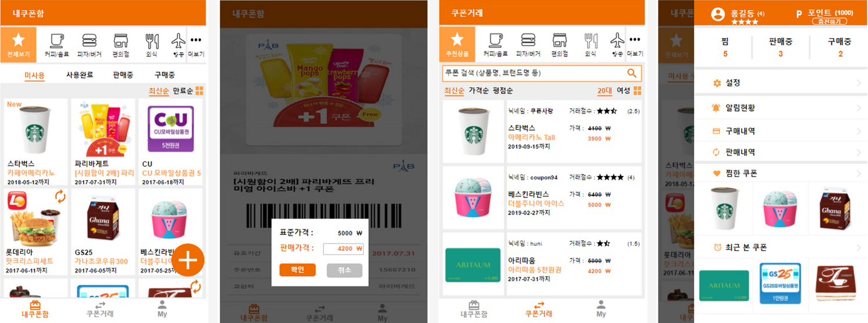Toggle the 여성 gender filter
The image size is (868, 323).
pyautogui.click(x=623, y=91)
